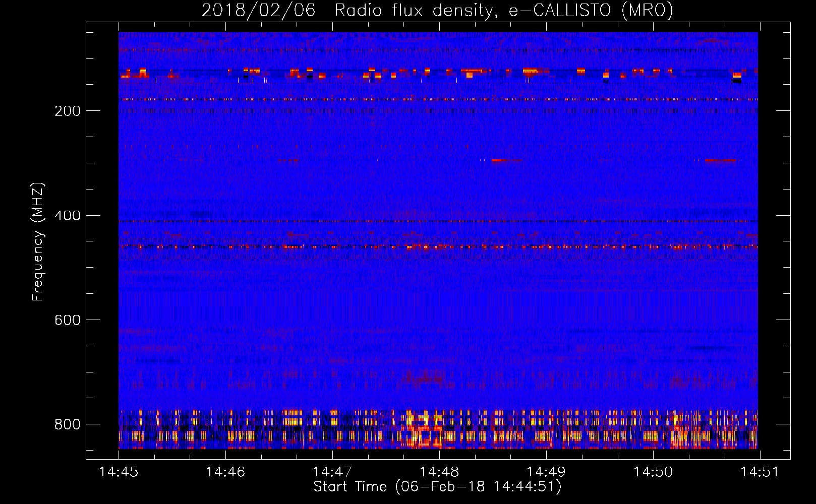Click the 14:49 time tick label
The width and height of the screenshot is (816, 504).
(546, 472)
